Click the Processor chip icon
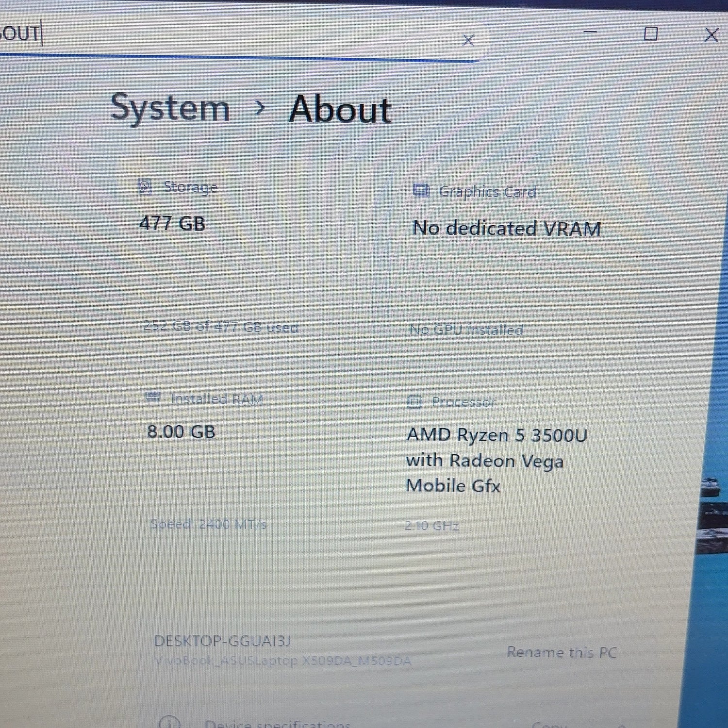728x728 pixels. 414,402
